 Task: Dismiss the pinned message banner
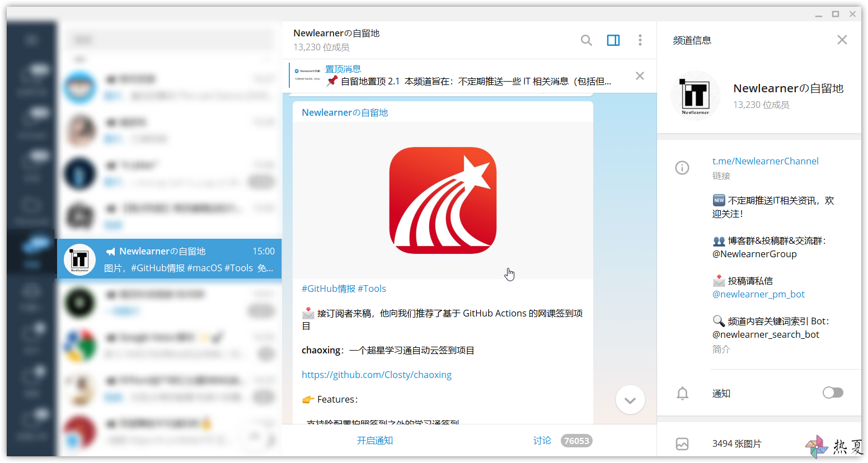tap(640, 76)
